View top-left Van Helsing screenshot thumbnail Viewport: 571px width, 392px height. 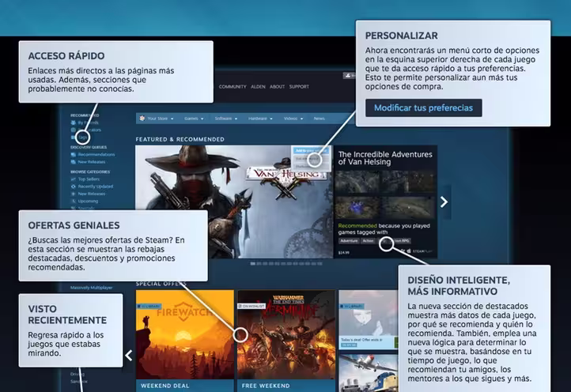coord(357,182)
